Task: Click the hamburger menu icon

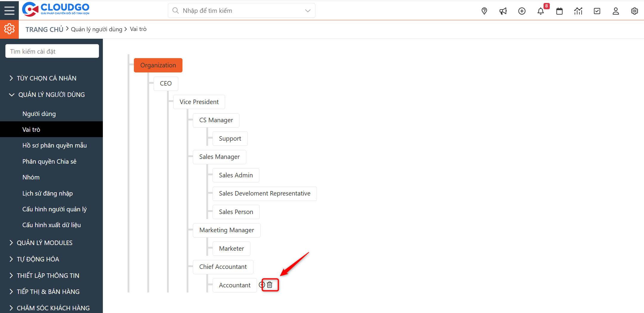Action: click(9, 10)
